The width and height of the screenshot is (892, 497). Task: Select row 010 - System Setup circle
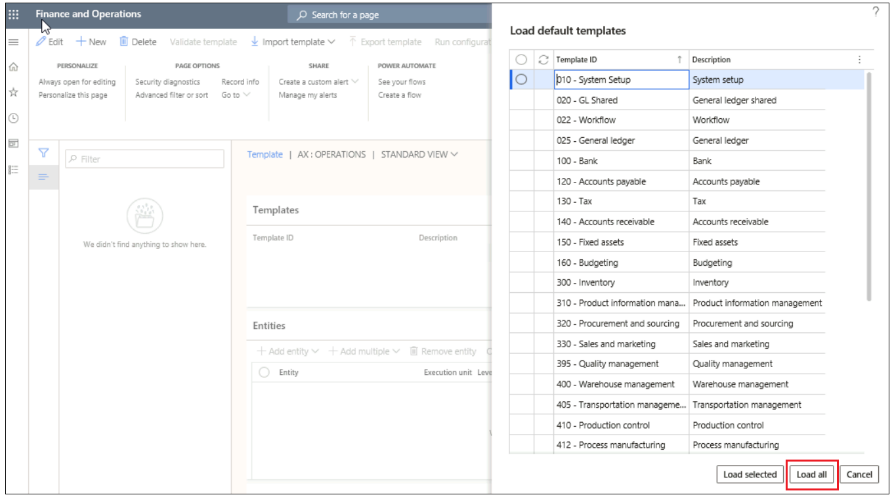(x=521, y=80)
